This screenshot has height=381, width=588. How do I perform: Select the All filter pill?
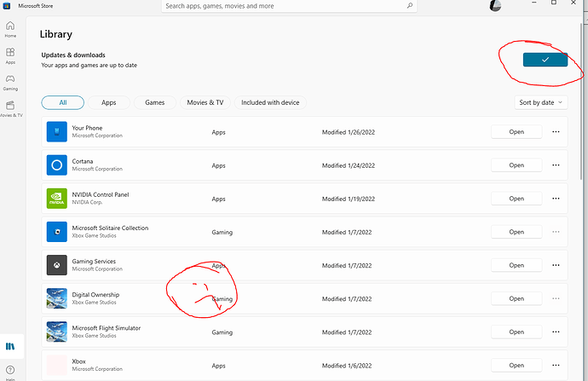(x=62, y=102)
